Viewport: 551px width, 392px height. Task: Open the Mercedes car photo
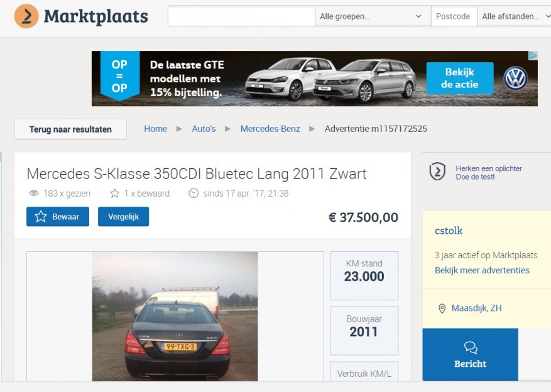(175, 316)
